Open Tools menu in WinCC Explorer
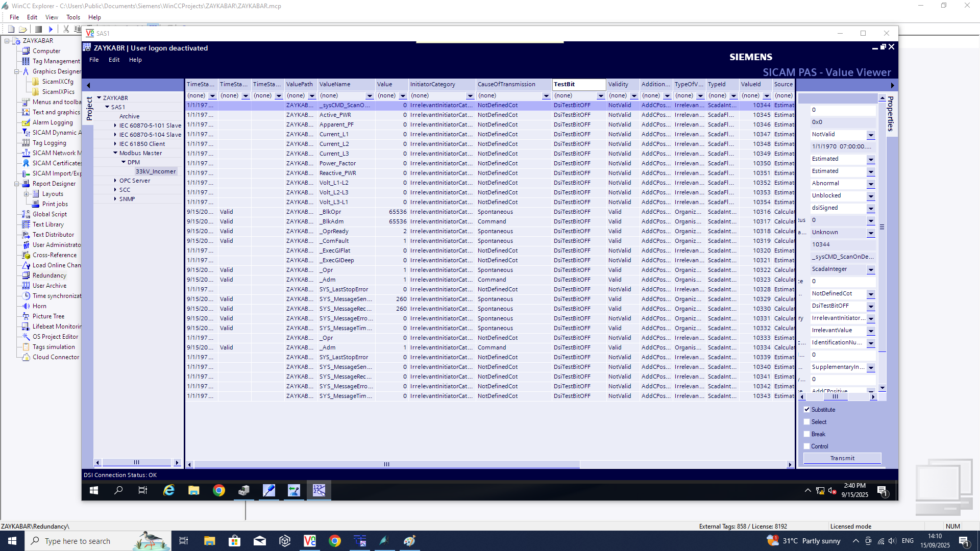Image resolution: width=980 pixels, height=551 pixels. 73,17
